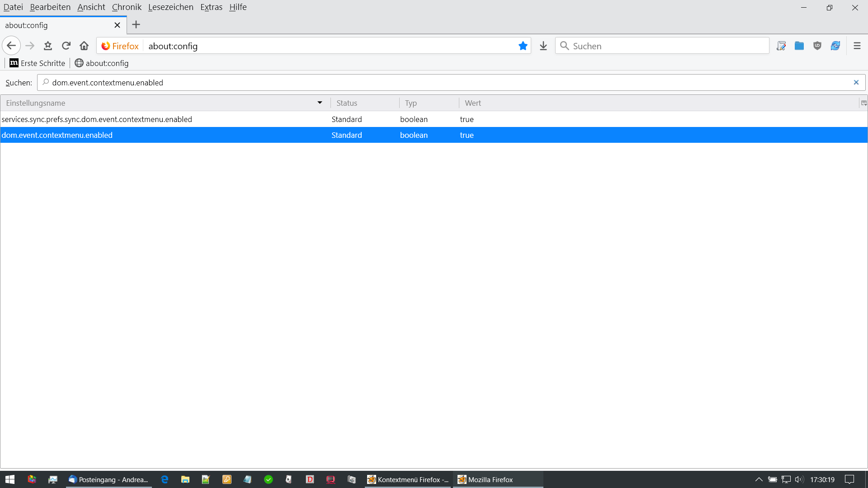Go to the home page icon
The image size is (868, 488).
(x=84, y=46)
